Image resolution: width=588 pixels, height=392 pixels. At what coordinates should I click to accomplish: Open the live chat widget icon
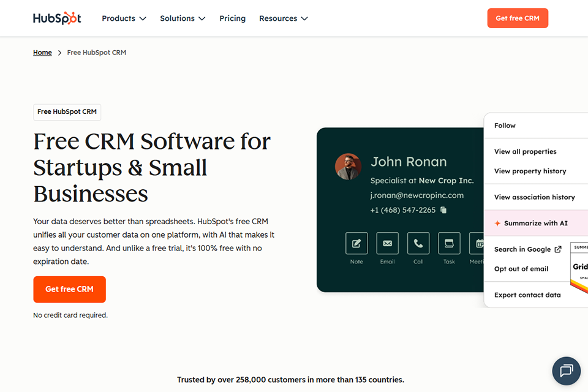pyautogui.click(x=566, y=371)
